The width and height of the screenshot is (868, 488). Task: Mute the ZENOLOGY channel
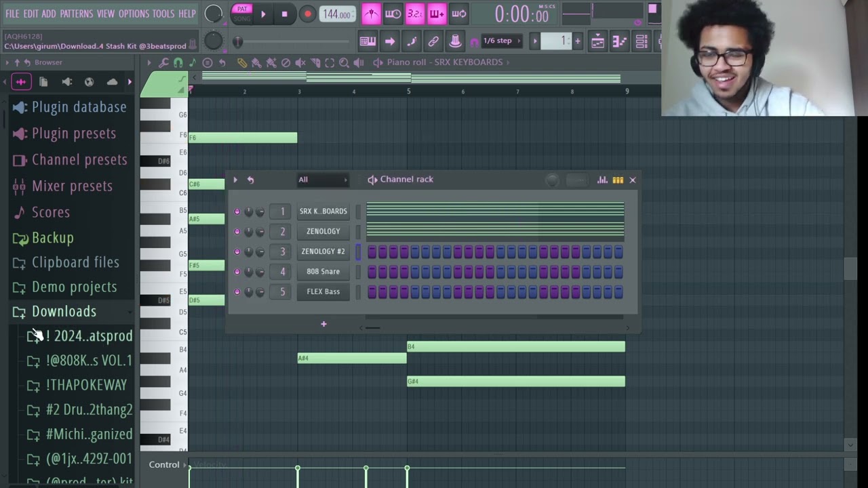click(x=237, y=232)
